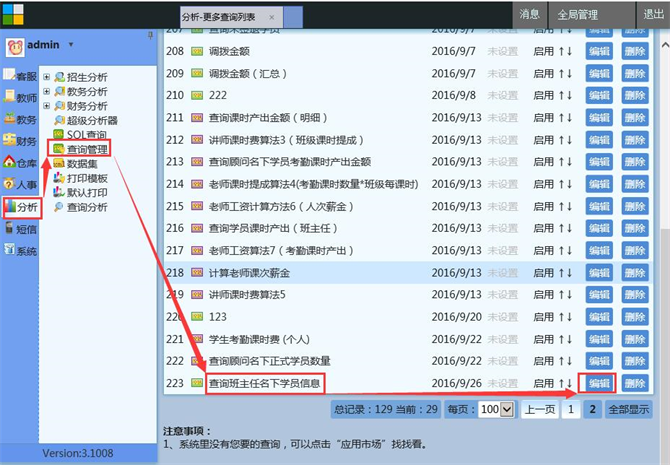Image resolution: width=670 pixels, height=465 pixels.
Task: Open the 教师 sidebar module
Action: point(21,97)
